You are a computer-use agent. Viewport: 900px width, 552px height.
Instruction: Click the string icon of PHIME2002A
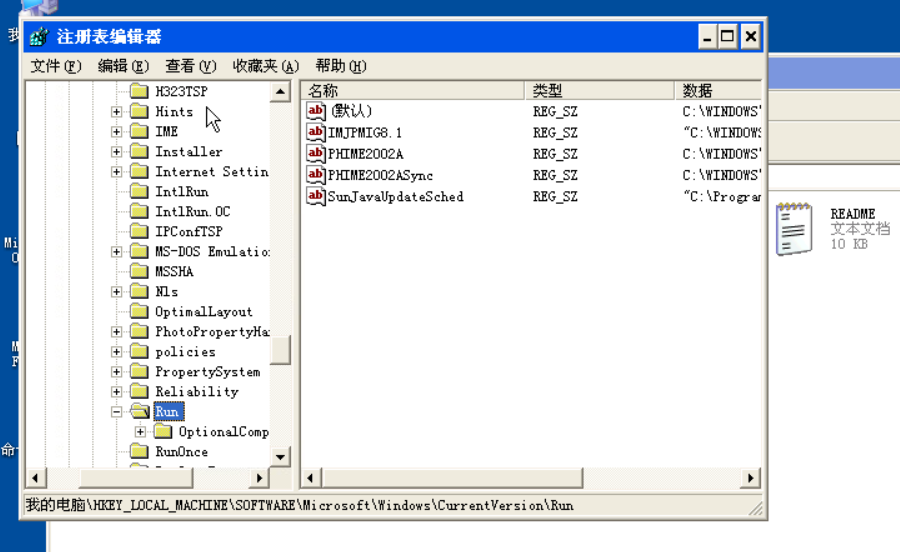pyautogui.click(x=316, y=154)
